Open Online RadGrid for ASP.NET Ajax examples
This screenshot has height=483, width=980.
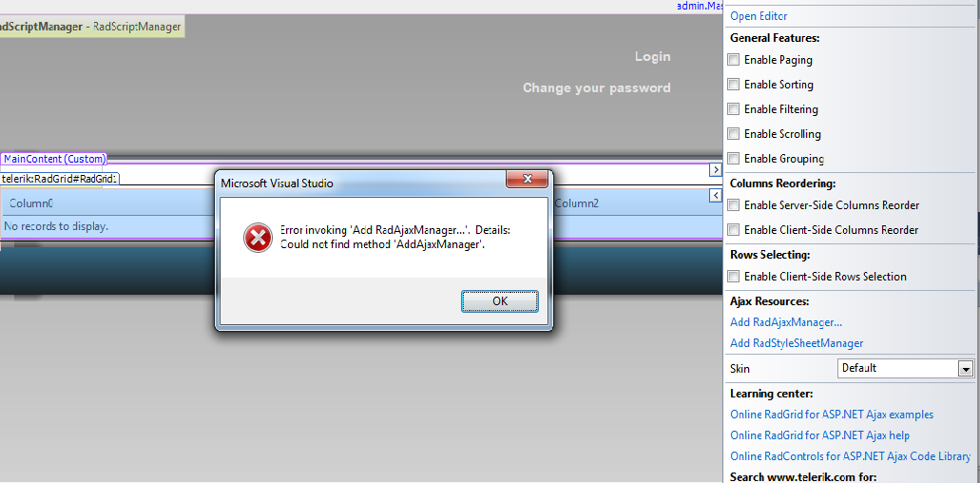832,415
